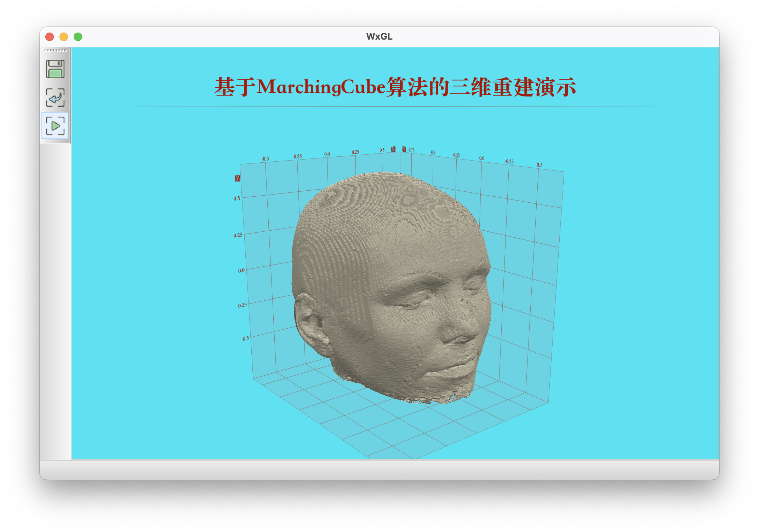Click the Z axis tick label 0.25
The image size is (759, 532).
point(238,235)
